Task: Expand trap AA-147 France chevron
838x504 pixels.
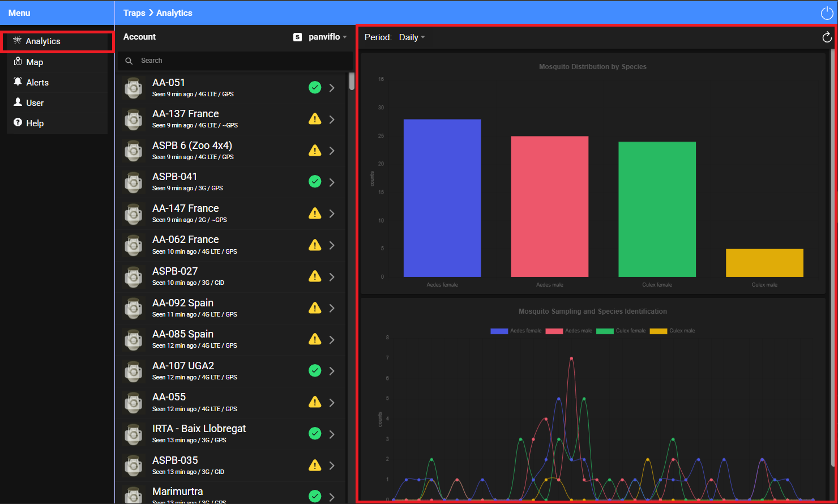Action: click(x=332, y=213)
